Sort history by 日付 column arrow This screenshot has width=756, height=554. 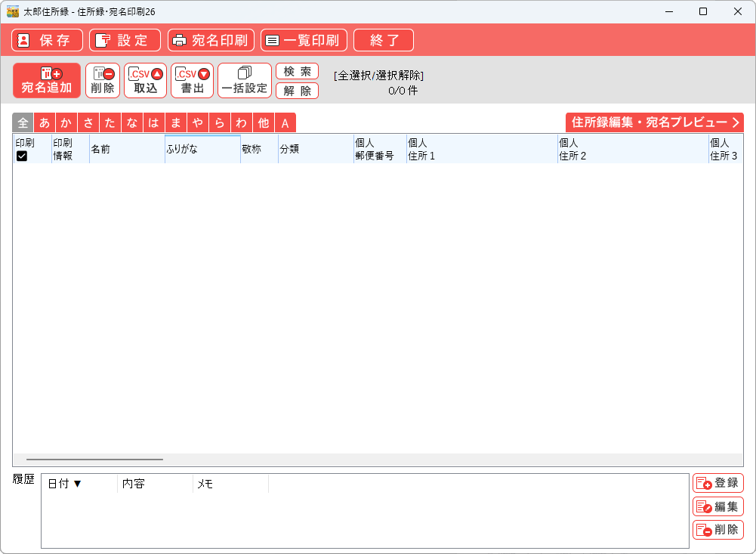pos(77,484)
